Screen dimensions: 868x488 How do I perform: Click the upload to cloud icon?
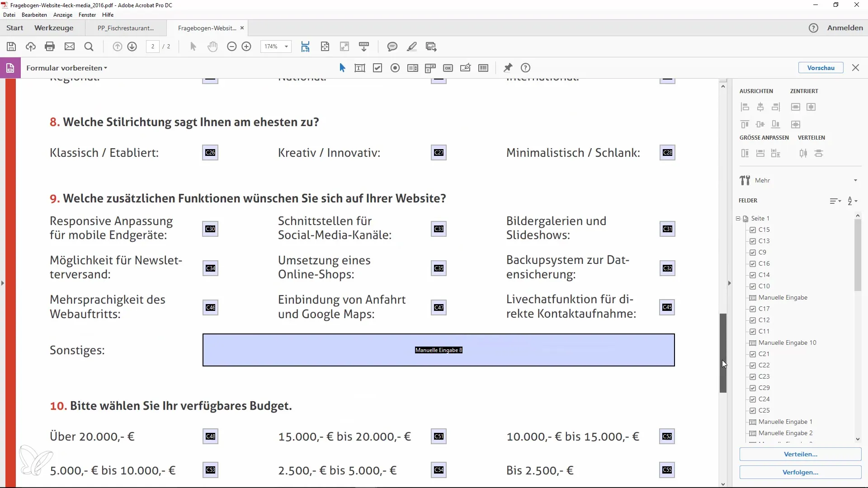point(31,47)
